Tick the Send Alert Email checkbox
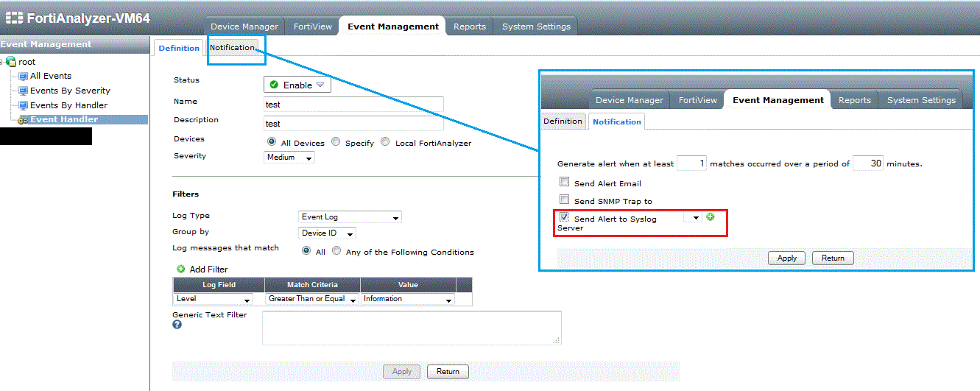 pos(564,182)
